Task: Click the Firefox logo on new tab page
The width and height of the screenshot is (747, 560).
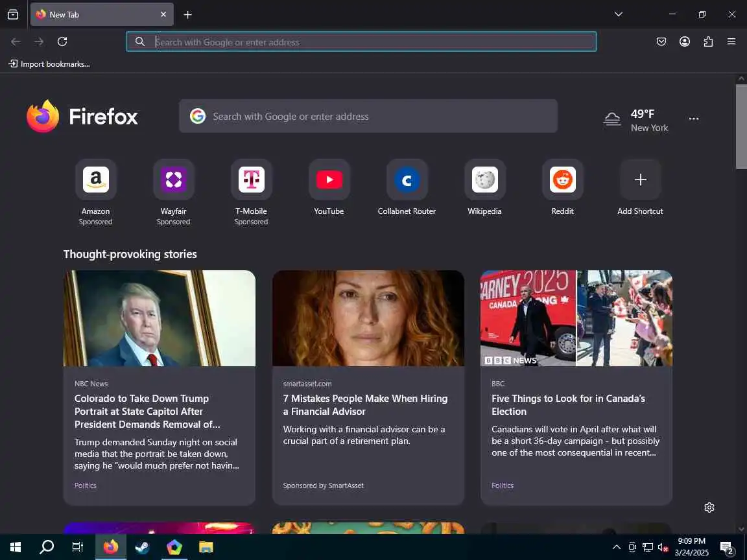Action: point(82,116)
